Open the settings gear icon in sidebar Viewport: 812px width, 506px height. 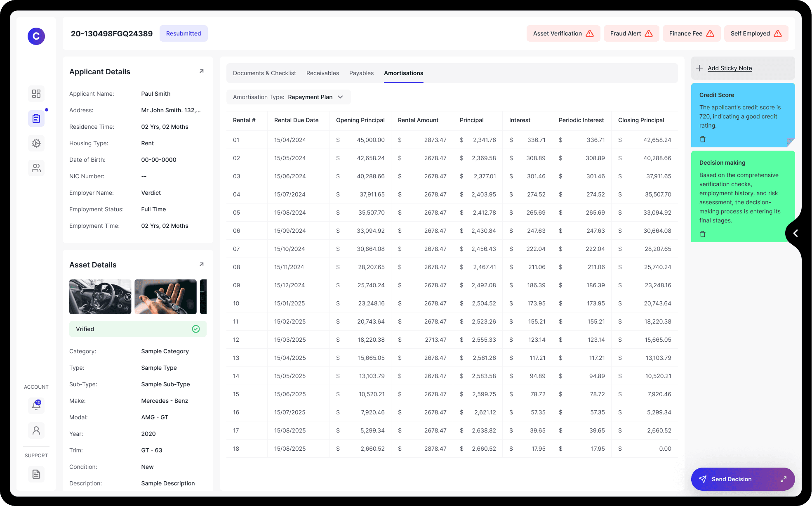pyautogui.click(x=36, y=143)
